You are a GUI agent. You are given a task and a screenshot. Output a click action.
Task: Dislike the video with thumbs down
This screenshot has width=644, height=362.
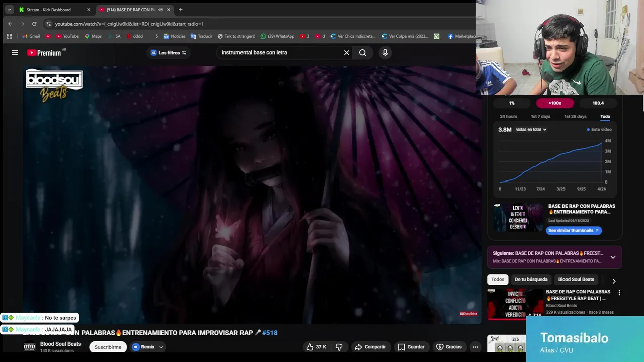click(339, 347)
